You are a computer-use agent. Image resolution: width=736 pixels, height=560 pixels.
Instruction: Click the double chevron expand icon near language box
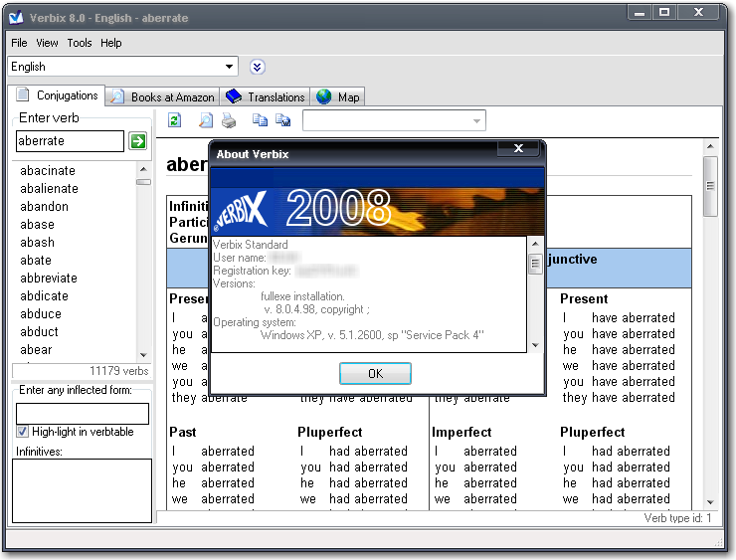(258, 67)
